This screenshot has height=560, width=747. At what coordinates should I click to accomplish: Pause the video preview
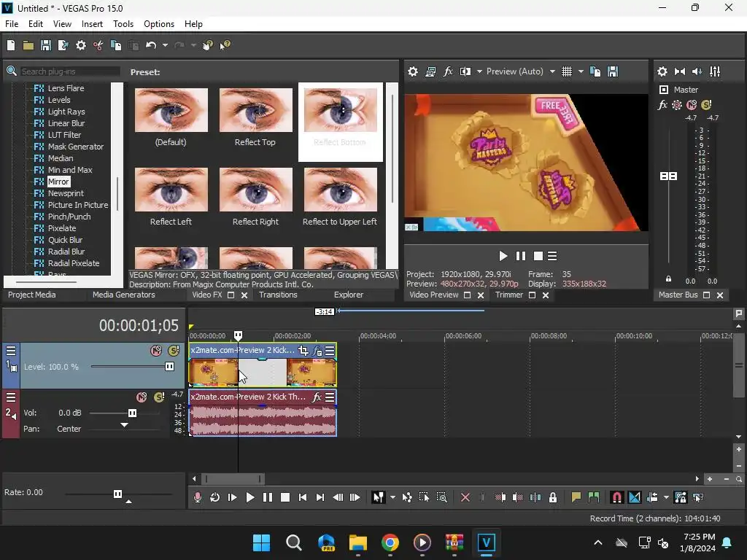coord(521,256)
